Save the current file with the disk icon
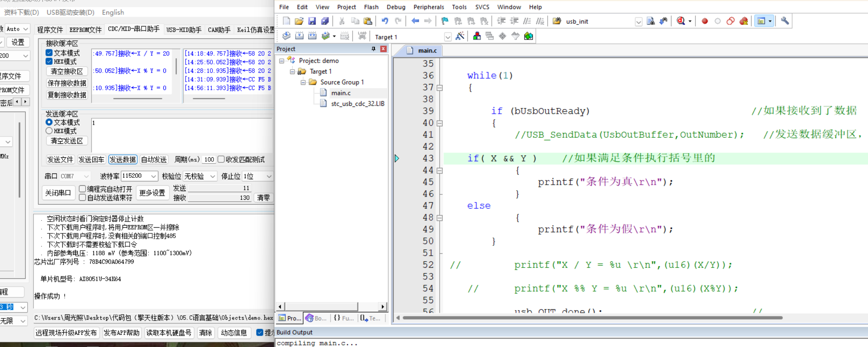This screenshot has height=347, width=868. coord(312,21)
